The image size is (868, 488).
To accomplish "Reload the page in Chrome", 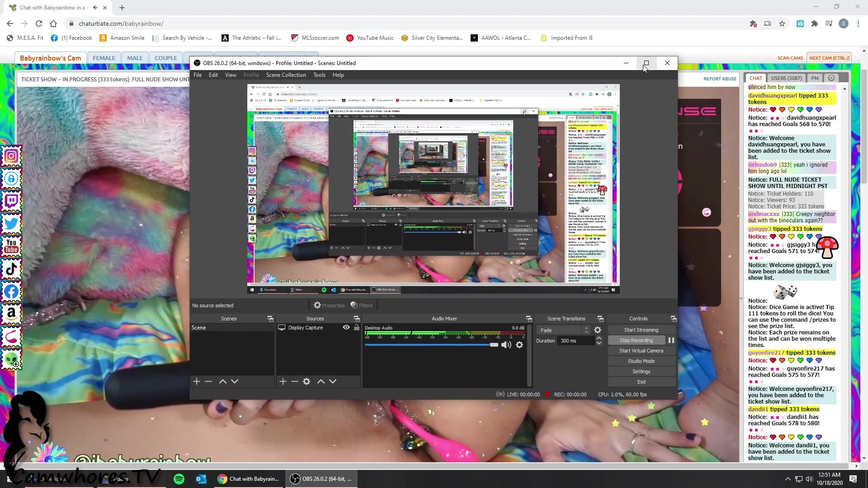I will click(39, 23).
